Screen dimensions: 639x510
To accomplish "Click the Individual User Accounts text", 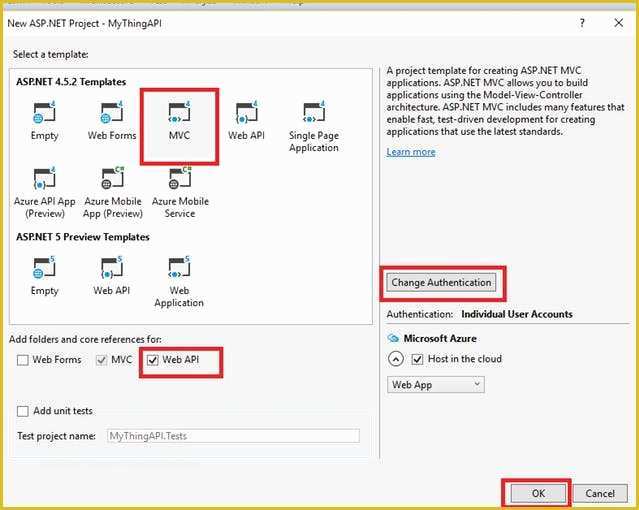I will click(x=517, y=314).
